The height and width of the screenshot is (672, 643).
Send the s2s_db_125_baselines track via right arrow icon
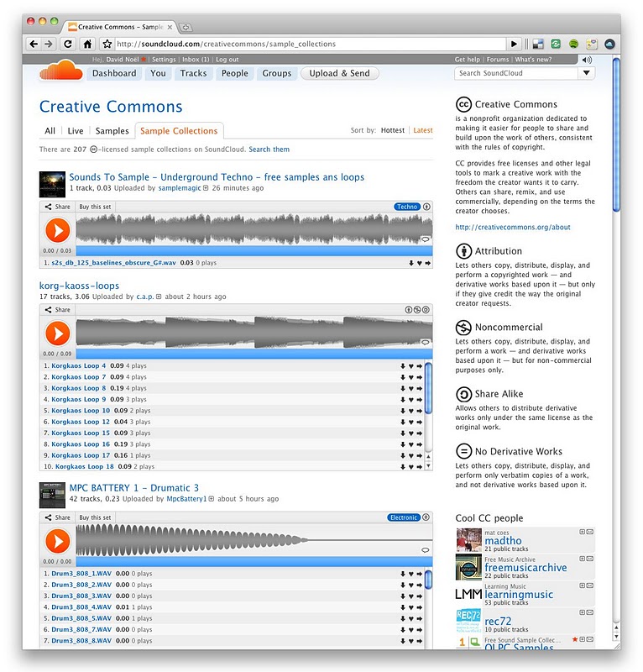[x=427, y=263]
